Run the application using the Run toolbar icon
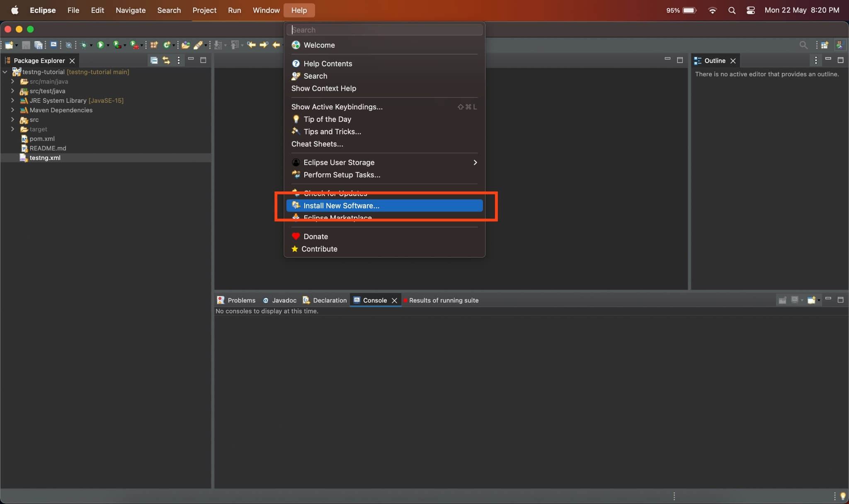Viewport: 849px width, 504px height. pos(101,45)
